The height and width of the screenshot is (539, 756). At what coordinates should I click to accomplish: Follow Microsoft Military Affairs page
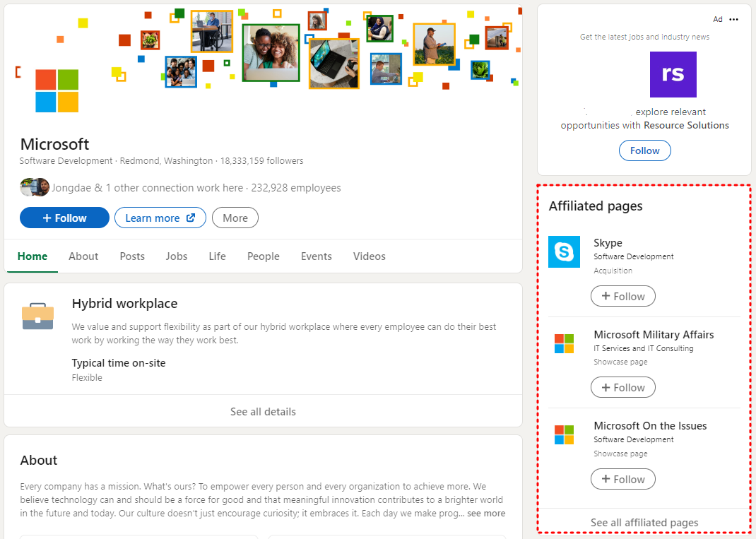(x=623, y=387)
